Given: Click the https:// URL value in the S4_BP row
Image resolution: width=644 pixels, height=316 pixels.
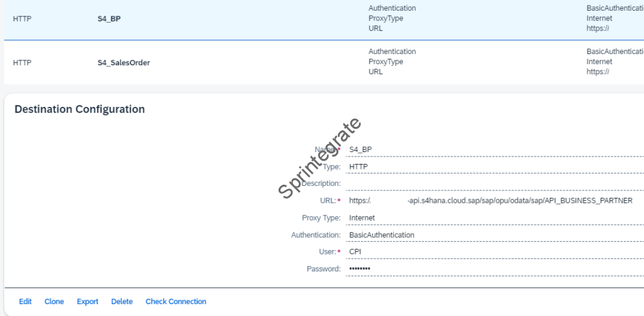Looking at the screenshot, I should tap(597, 29).
